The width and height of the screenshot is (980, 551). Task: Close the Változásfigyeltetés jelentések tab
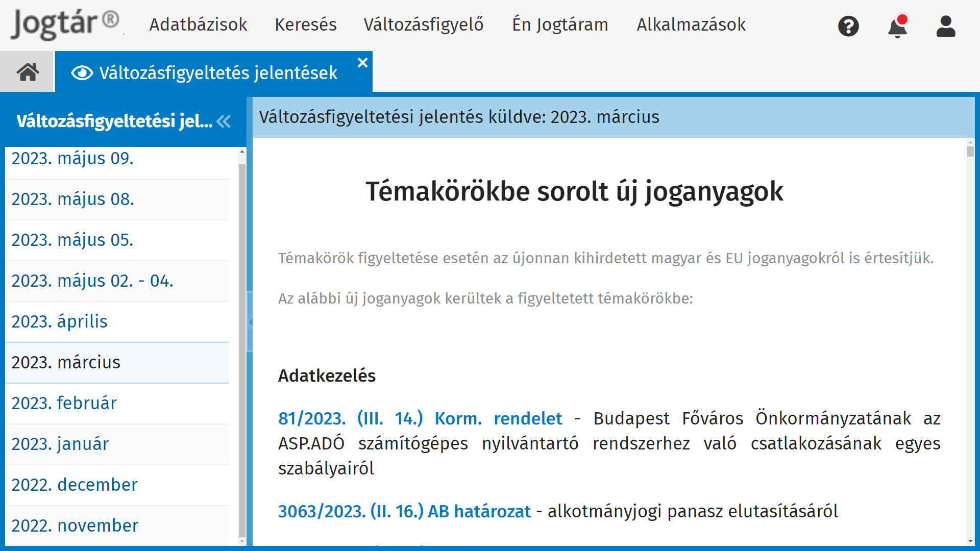point(362,63)
